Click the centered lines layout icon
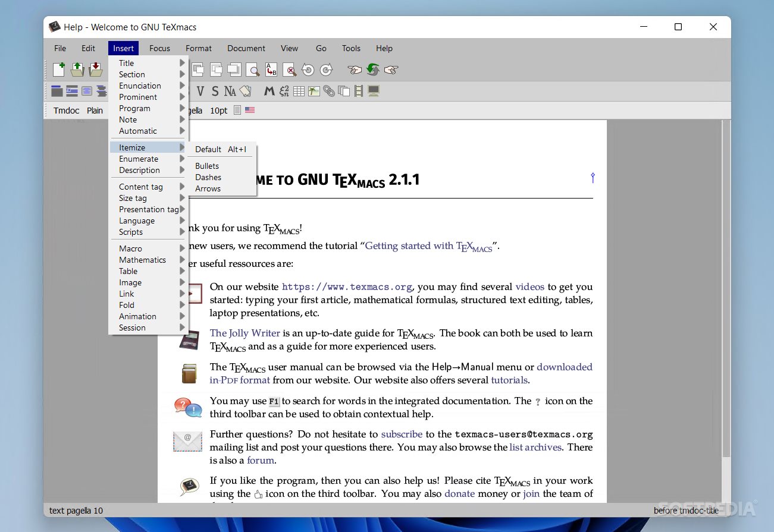This screenshot has width=774, height=532. 87,91
